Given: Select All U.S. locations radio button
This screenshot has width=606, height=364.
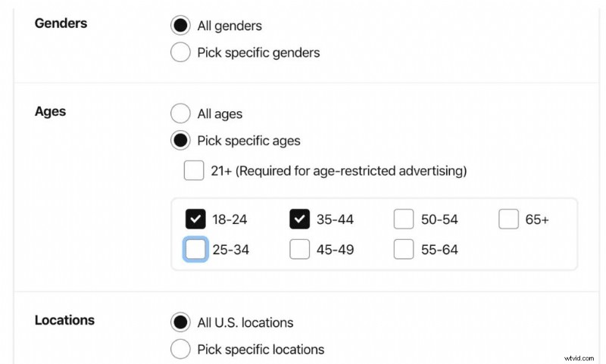Looking at the screenshot, I should 180,322.
